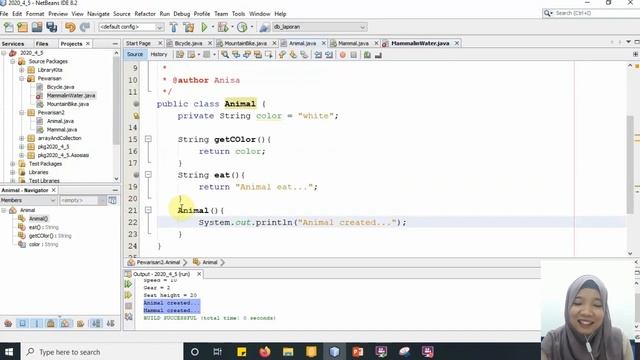Click the Build Project hammer icon
640x360 pixels.
tap(173, 27)
